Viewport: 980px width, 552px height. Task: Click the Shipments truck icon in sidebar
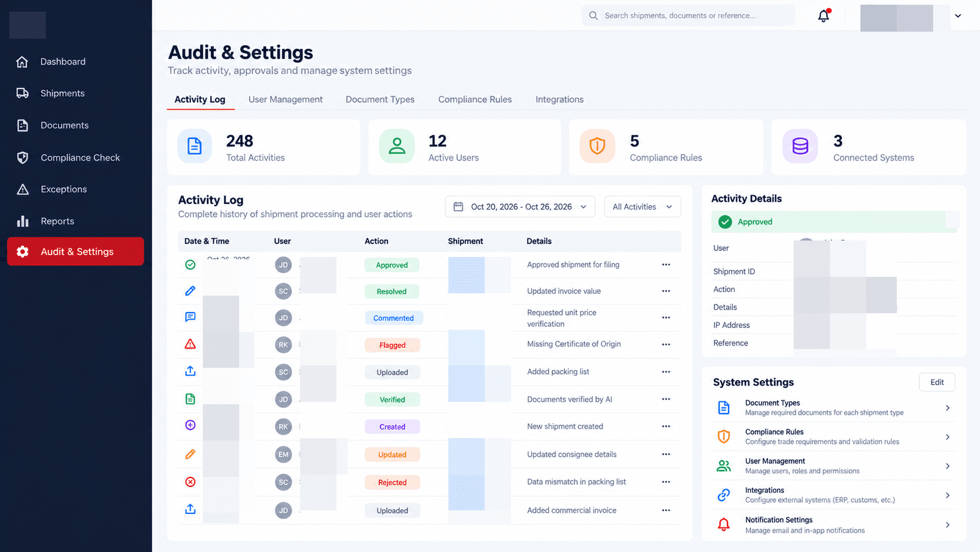coord(22,93)
